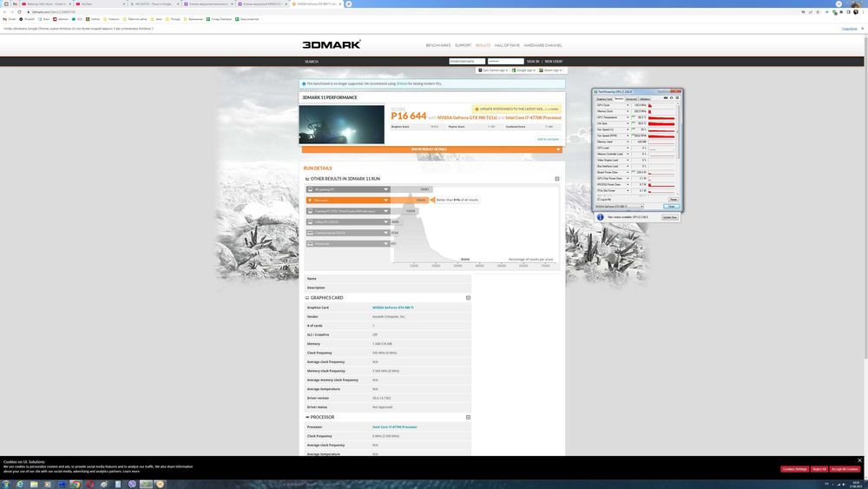Open HALL OF FAME page
The image size is (868, 489).
click(x=507, y=45)
